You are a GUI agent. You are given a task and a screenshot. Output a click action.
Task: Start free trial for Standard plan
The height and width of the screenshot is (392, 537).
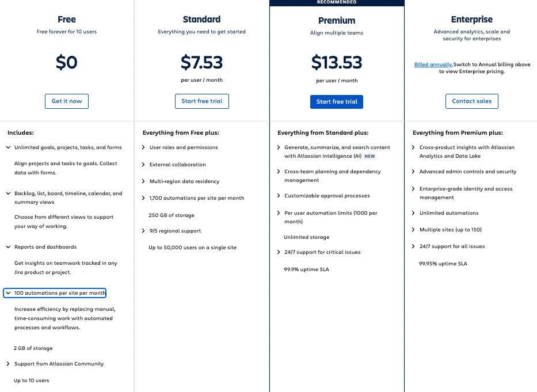pos(201,101)
